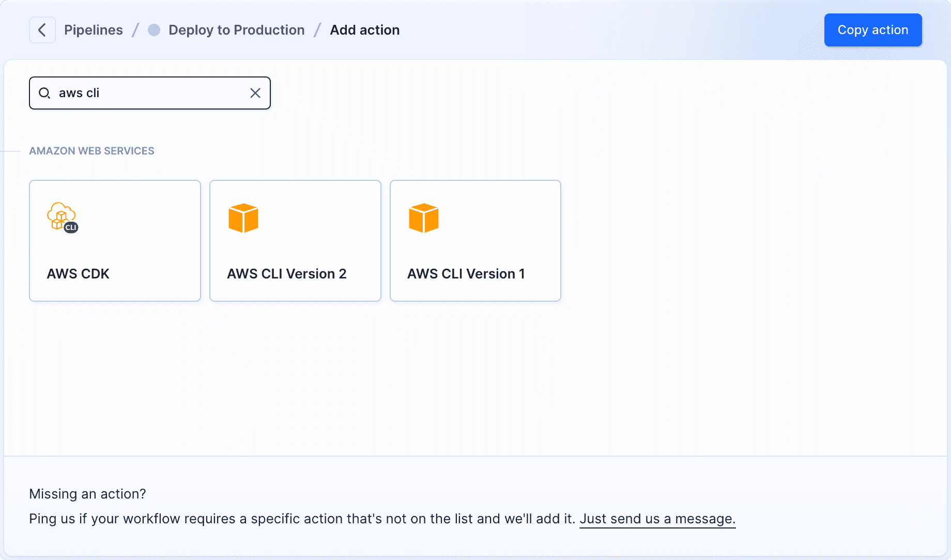
Task: Click the AWS CLI Version 2 box icon
Action: click(x=243, y=218)
